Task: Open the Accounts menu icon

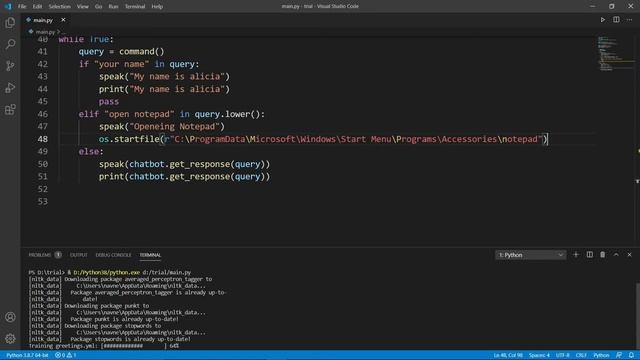Action: click(x=10, y=317)
